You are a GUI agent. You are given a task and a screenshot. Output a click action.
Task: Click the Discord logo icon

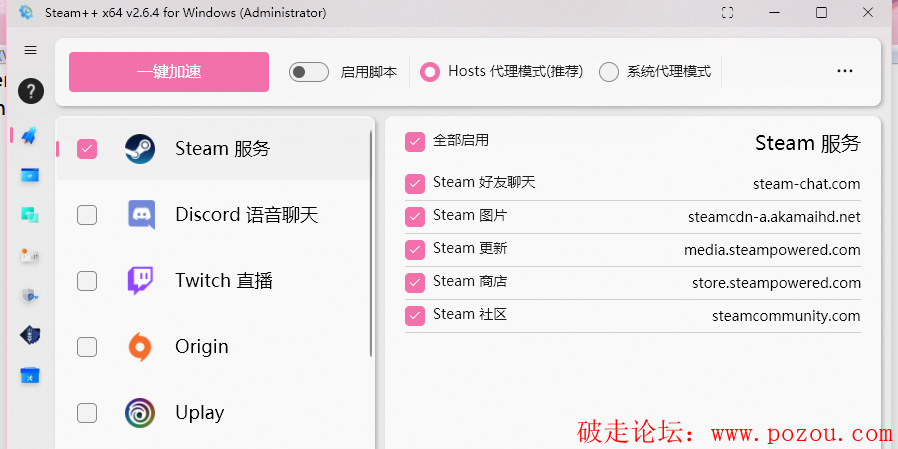(140, 215)
